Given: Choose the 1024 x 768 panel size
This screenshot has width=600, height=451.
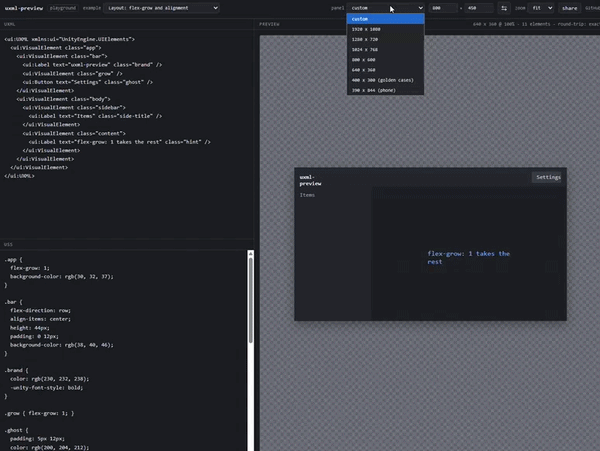Looking at the screenshot, I should click(x=385, y=49).
